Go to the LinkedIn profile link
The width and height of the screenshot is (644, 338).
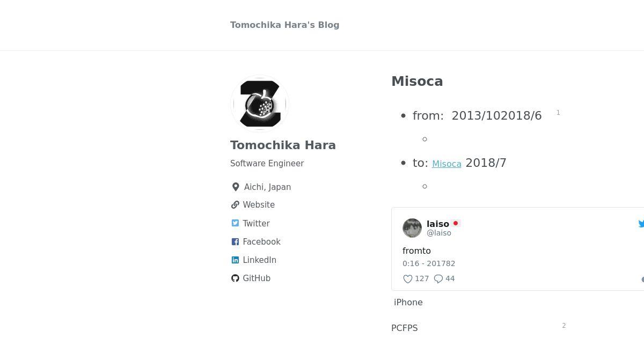coord(259,260)
